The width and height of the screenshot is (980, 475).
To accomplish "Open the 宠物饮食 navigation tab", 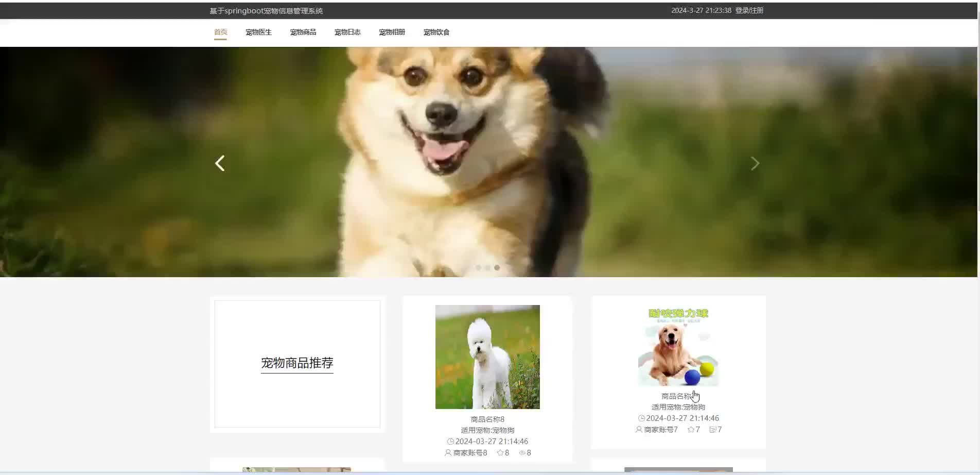I will point(436,32).
